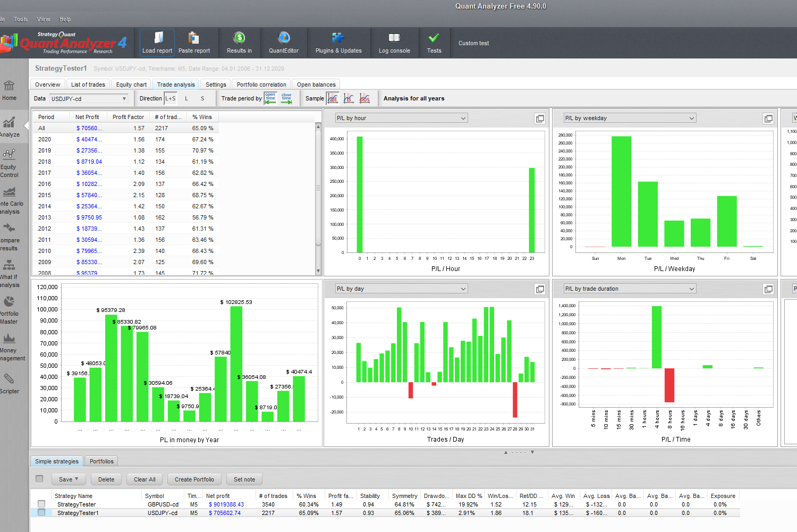Viewport: 797px width, 532px height.
Task: Click the Load report toolbar icon
Action: (x=158, y=38)
